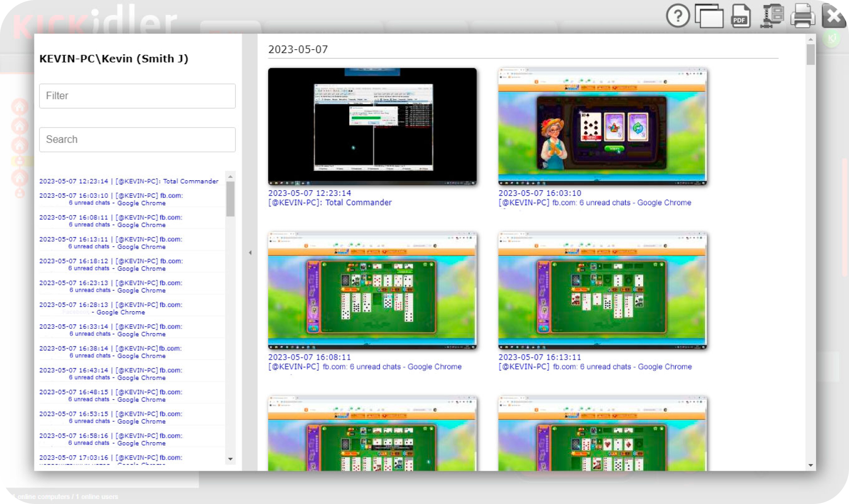Open the Total Commander screenshot thumbnail
The width and height of the screenshot is (849, 504).
tap(372, 126)
